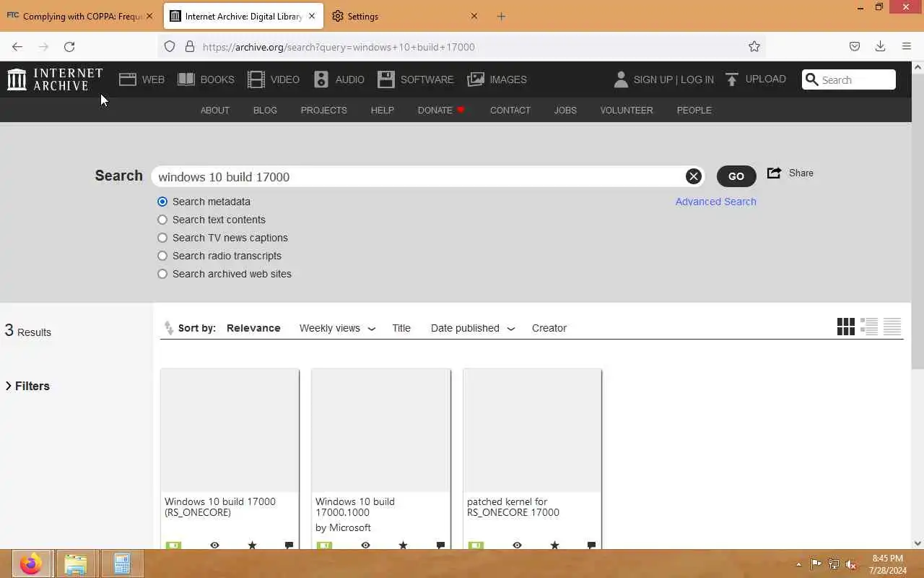Open the Volunteer menu item
Image resolution: width=924 pixels, height=578 pixels.
coord(627,111)
